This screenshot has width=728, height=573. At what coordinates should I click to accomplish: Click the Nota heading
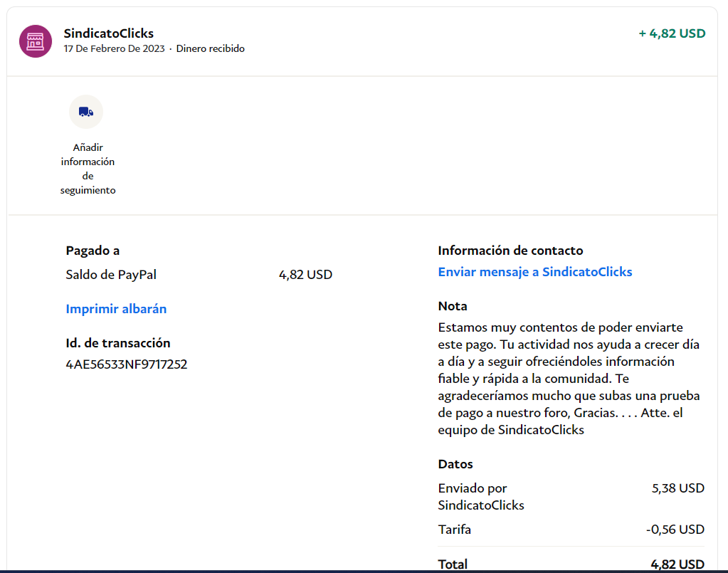[452, 307]
